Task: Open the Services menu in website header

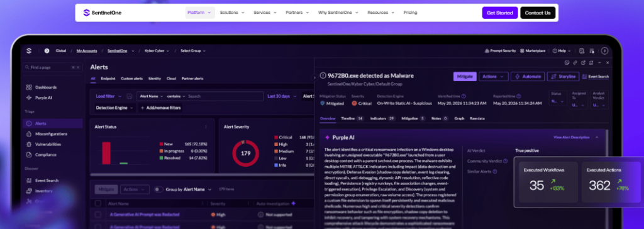Action: click(265, 13)
